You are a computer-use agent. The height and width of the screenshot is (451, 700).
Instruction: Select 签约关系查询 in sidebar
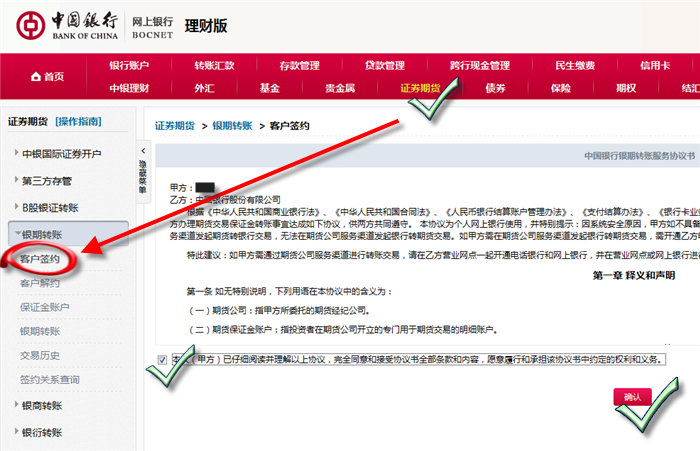(50, 380)
